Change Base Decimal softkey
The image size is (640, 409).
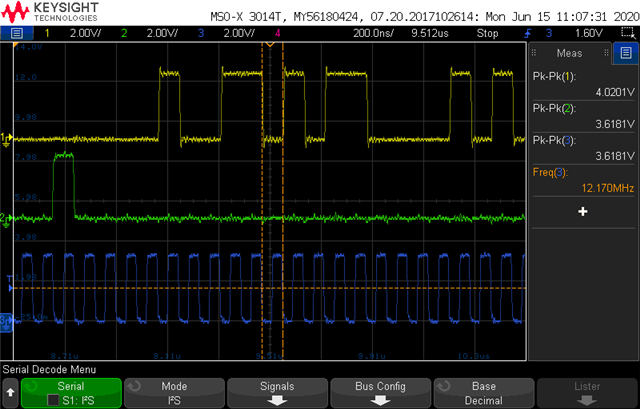[484, 393]
